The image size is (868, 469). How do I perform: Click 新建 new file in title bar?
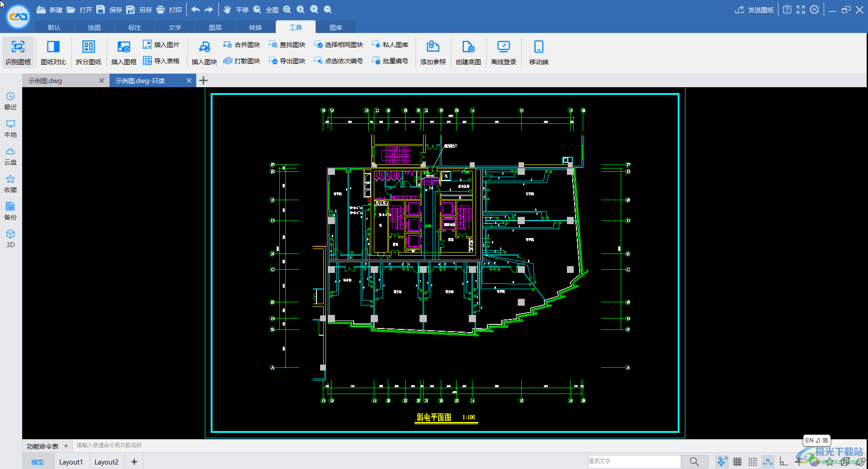[49, 9]
